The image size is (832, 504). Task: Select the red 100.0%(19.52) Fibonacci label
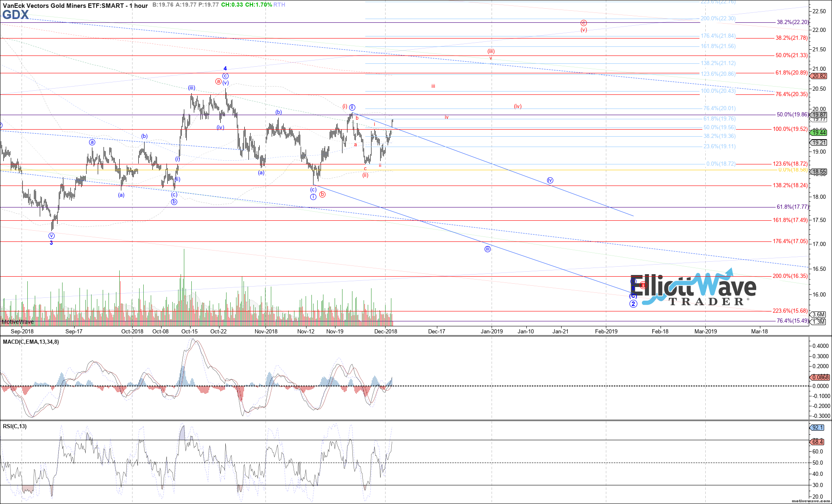click(x=790, y=129)
